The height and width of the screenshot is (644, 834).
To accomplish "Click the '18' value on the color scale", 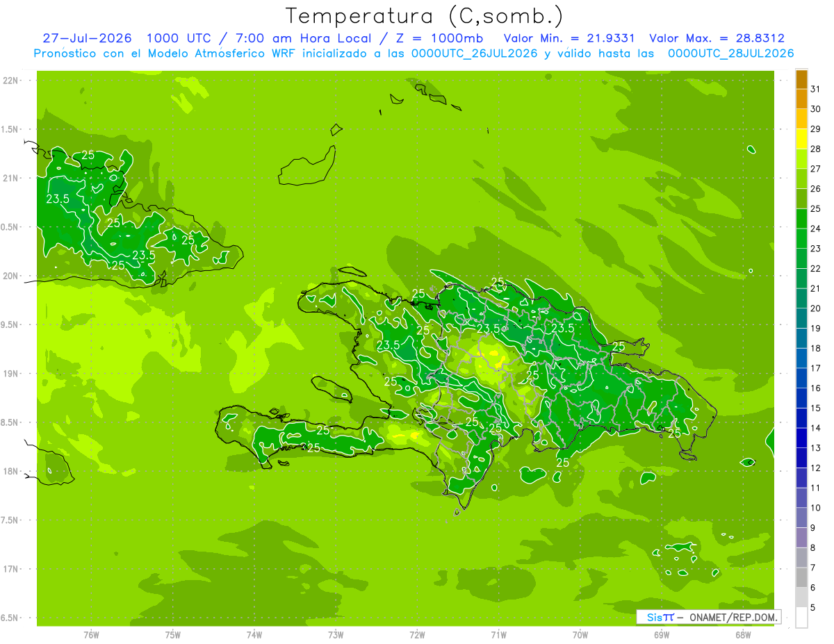I will (x=816, y=348).
